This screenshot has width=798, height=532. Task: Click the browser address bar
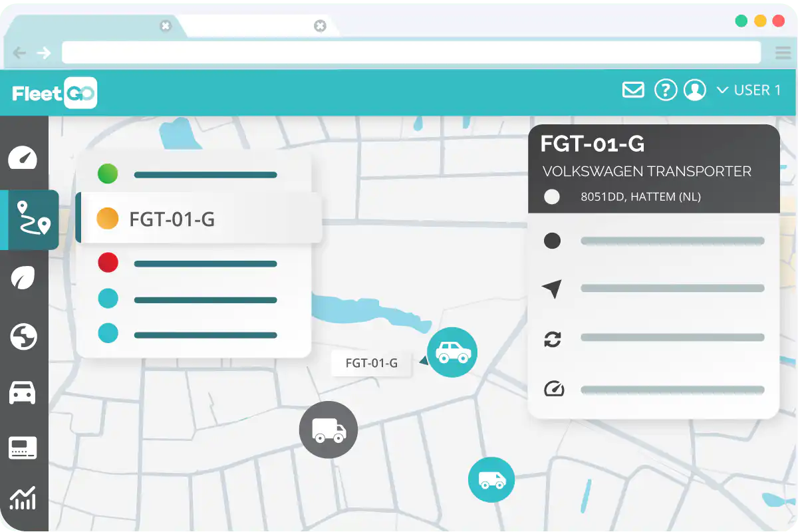coord(411,53)
